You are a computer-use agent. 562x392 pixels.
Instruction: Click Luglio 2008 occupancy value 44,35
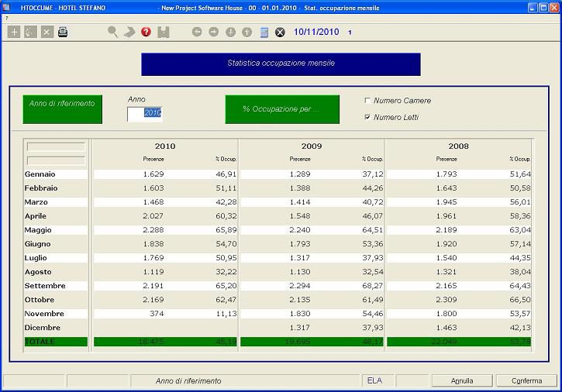(520, 258)
